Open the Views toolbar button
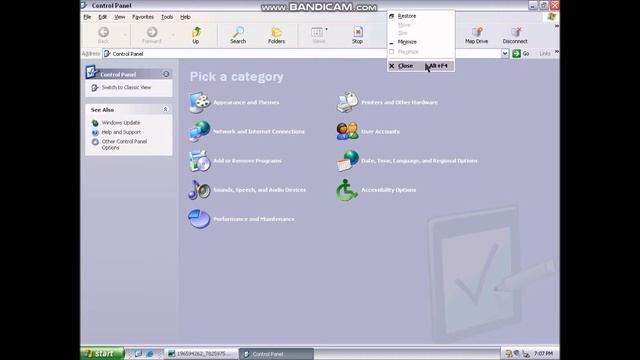Image resolution: width=640 pixels, height=360 pixels. click(318, 35)
